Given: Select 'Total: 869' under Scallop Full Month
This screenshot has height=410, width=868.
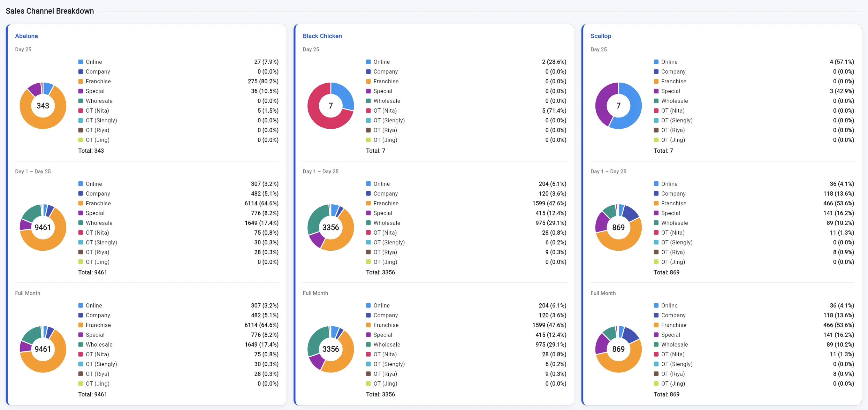Looking at the screenshot, I should [667, 394].
